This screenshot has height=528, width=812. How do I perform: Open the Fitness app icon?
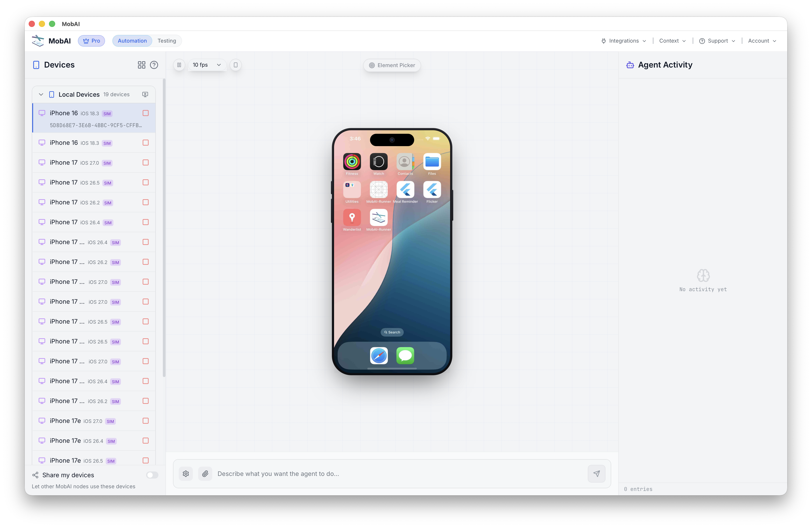point(352,162)
